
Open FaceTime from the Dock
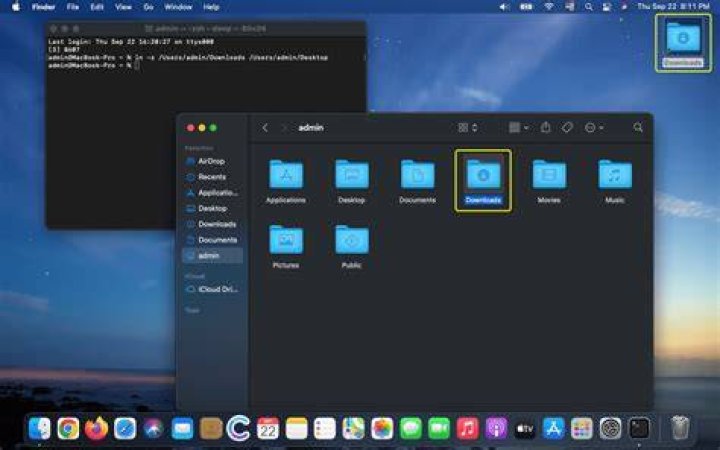point(439,429)
